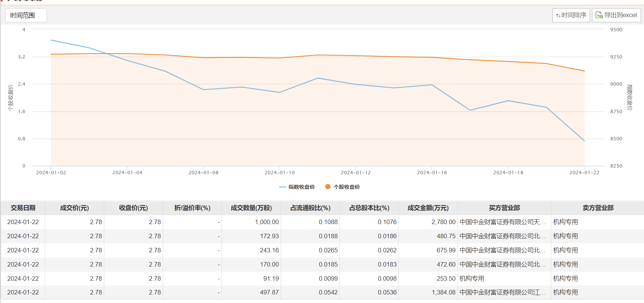Click the 2024-01-10 tick on chart axis

click(280, 173)
